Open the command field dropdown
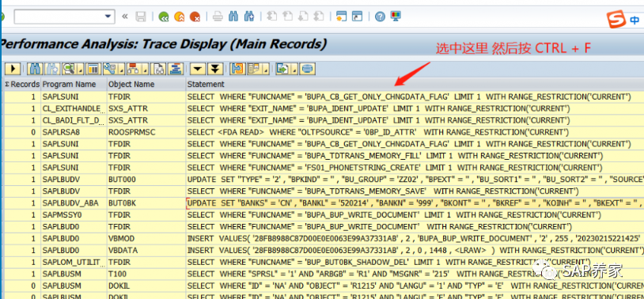Image resolution: width=644 pixels, height=299 pixels. (x=108, y=17)
